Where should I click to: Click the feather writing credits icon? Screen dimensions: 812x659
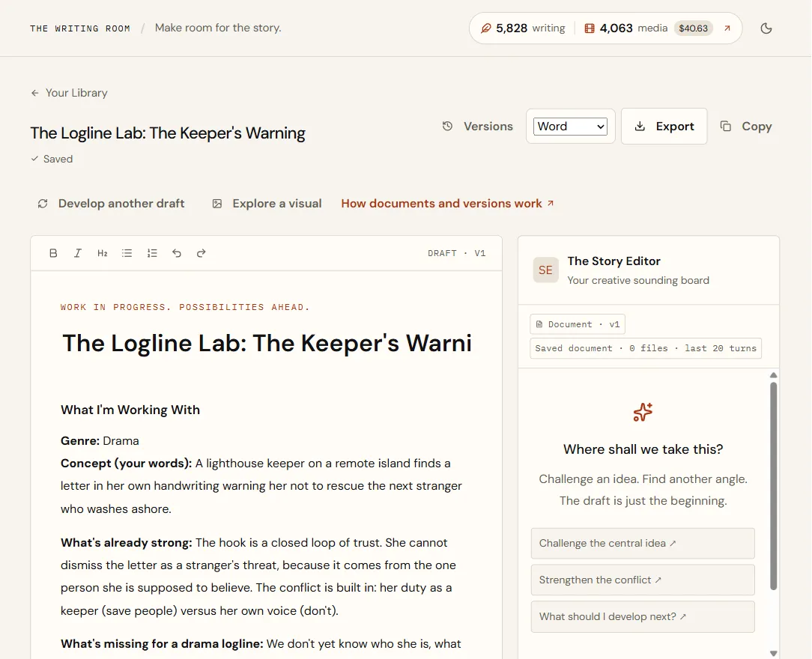(x=485, y=28)
